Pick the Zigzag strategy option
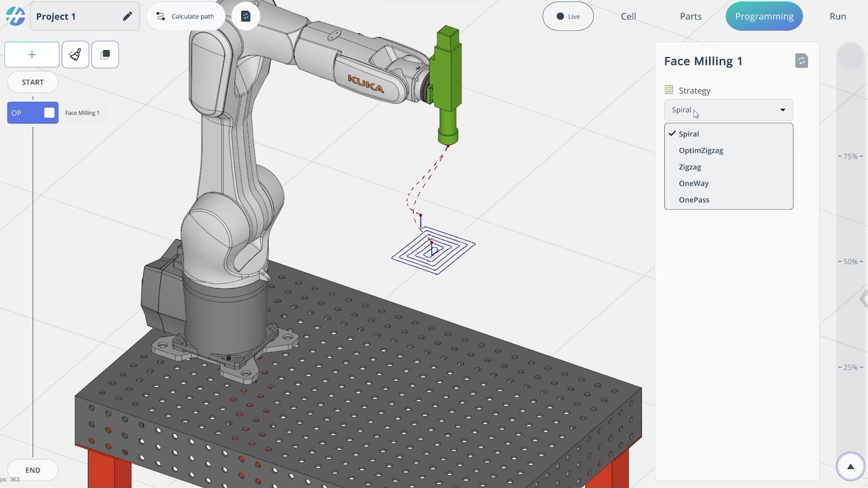Image resolution: width=868 pixels, height=488 pixels. (x=690, y=167)
